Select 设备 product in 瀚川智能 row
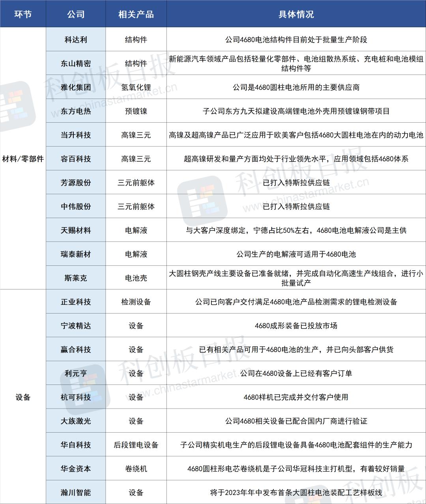The image size is (426, 504). 136,493
